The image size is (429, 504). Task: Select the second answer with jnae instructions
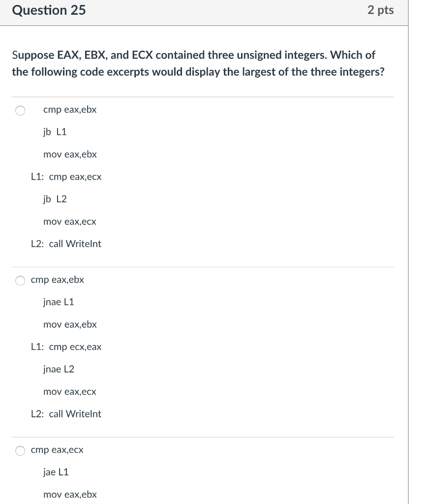tap(20, 281)
